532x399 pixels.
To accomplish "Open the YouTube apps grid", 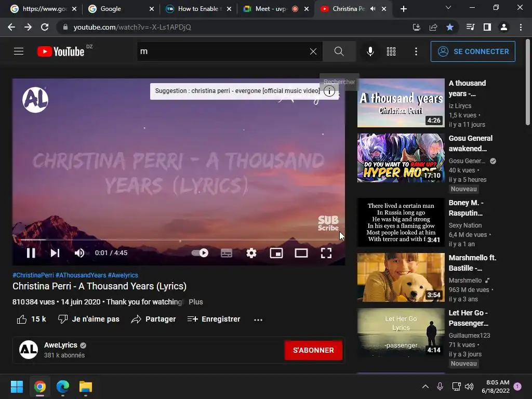I will click(x=391, y=51).
